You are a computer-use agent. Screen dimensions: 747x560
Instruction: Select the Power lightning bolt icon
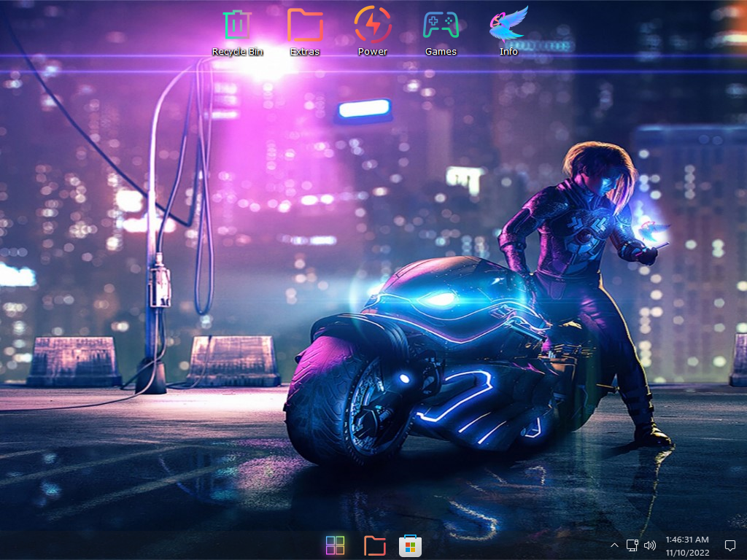point(373,24)
